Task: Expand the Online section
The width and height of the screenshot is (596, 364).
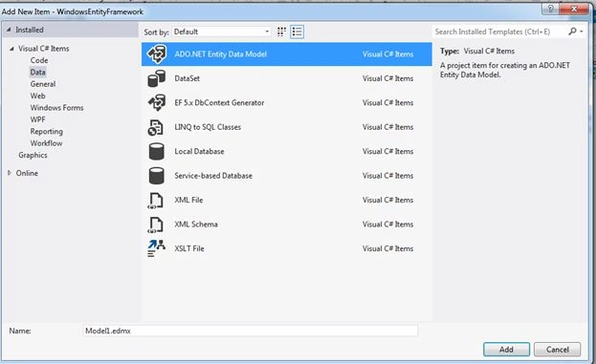Action: point(10,173)
